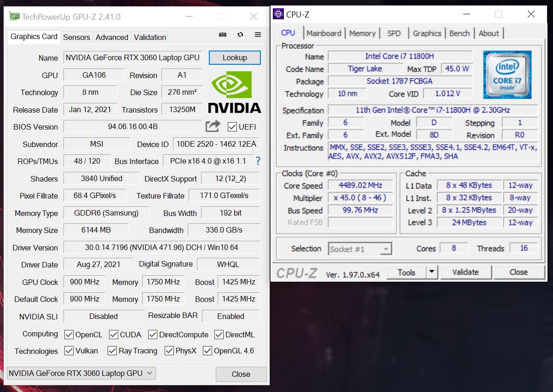Click the GPU Name text field

[x=132, y=58]
